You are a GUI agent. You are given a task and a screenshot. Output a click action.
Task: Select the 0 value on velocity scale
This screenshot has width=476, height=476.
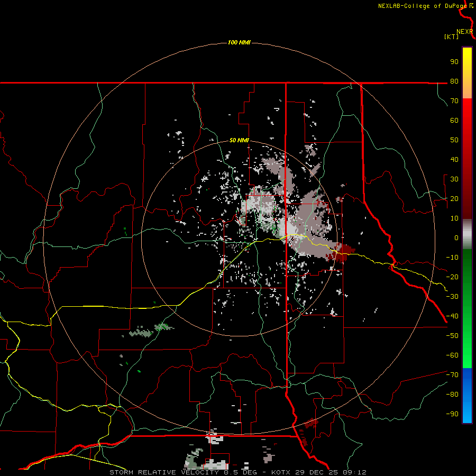pos(456,237)
